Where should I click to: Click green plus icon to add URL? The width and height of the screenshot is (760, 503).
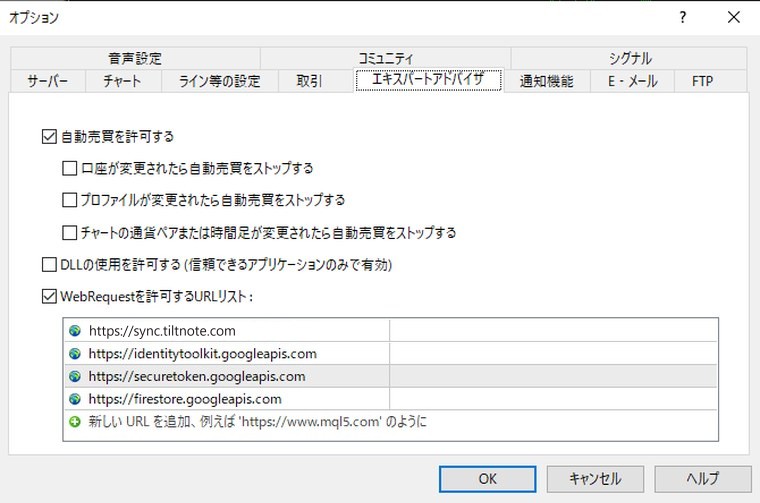point(75,422)
